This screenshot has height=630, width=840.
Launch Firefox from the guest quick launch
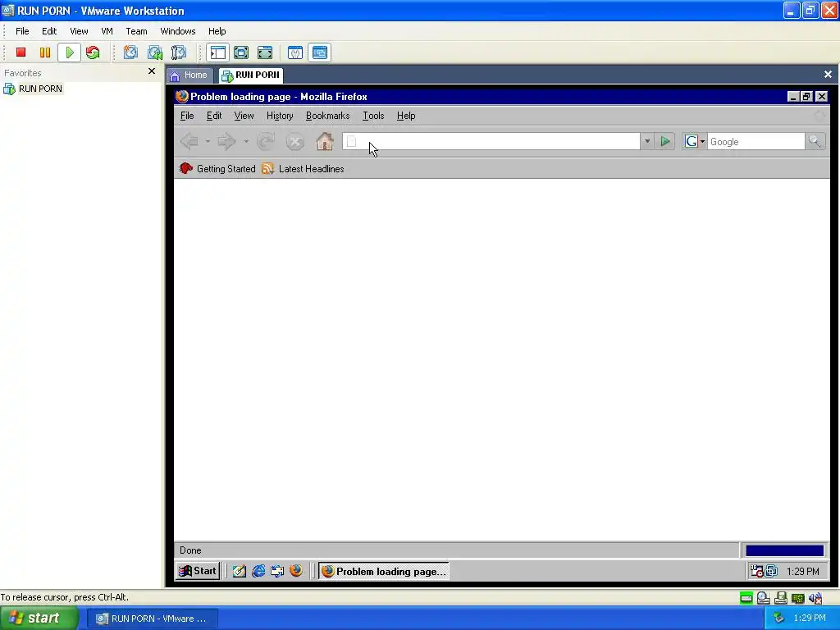(295, 571)
